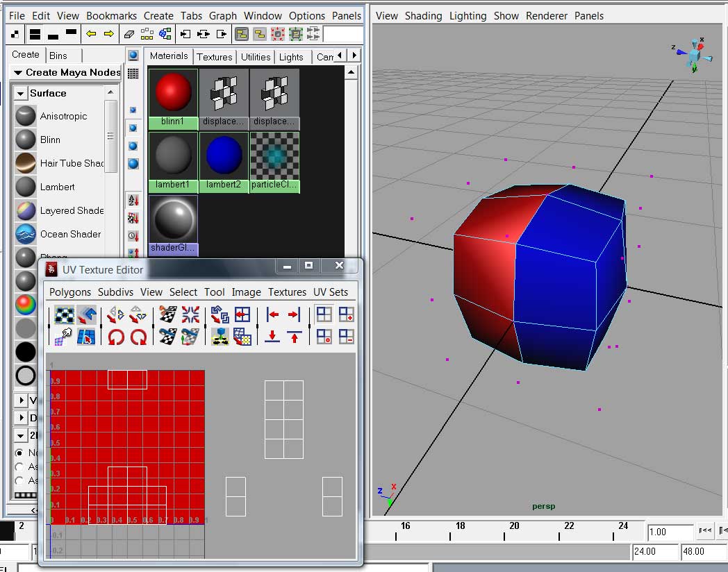This screenshot has height=572, width=728.
Task: Select the red blinn1 material swatch
Action: point(173,99)
